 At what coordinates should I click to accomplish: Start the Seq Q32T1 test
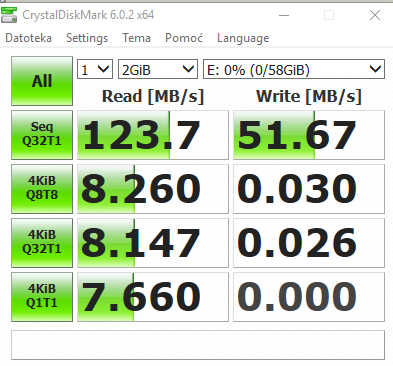click(x=42, y=135)
